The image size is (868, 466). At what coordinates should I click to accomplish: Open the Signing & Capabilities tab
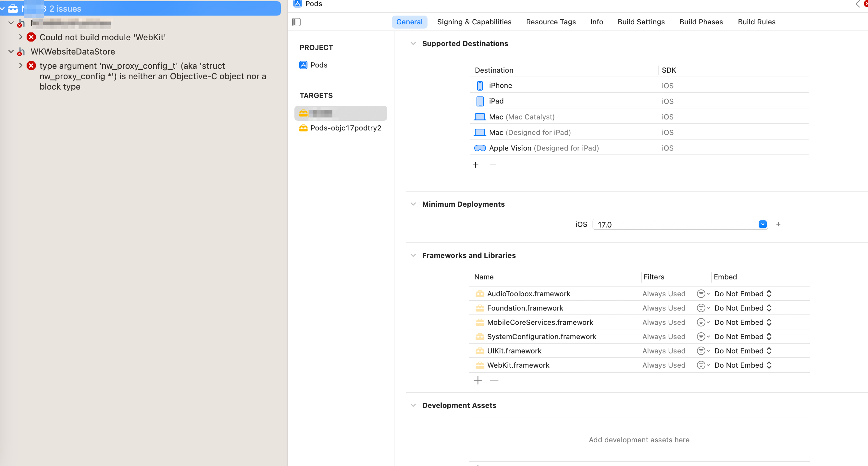474,22
